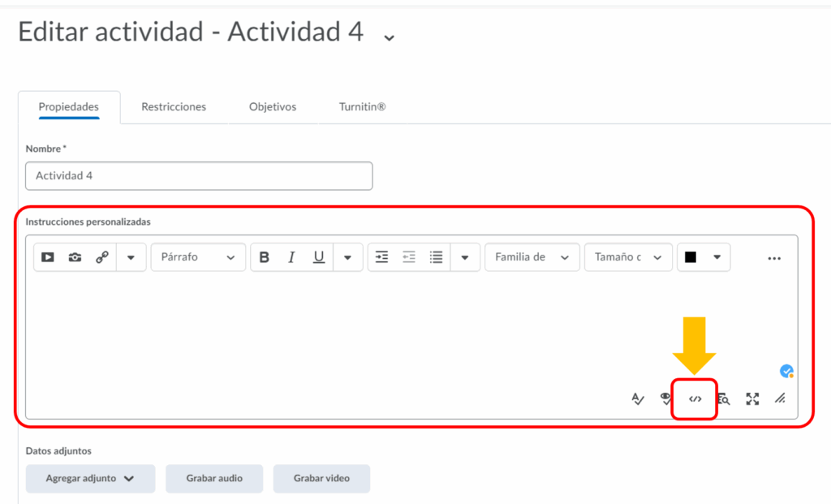The width and height of the screenshot is (831, 504).
Task: Open the Familia de font dropdown
Action: point(532,257)
